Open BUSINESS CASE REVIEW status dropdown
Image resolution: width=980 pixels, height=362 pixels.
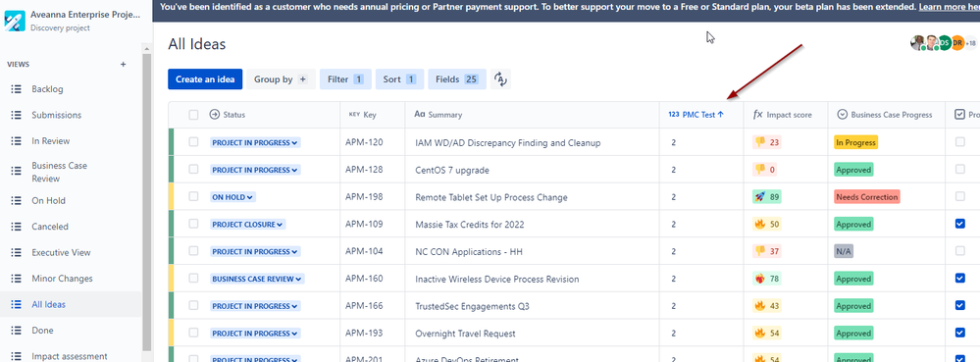click(257, 279)
